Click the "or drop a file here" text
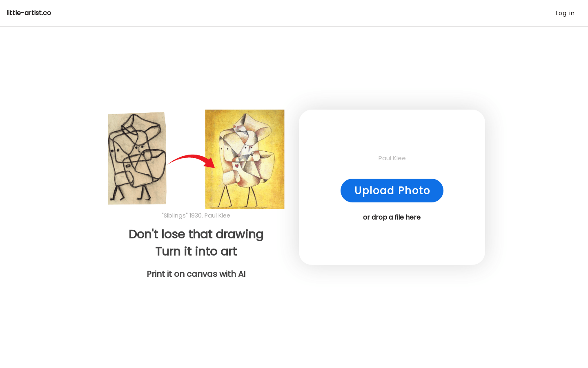588x368 pixels. coord(392,217)
